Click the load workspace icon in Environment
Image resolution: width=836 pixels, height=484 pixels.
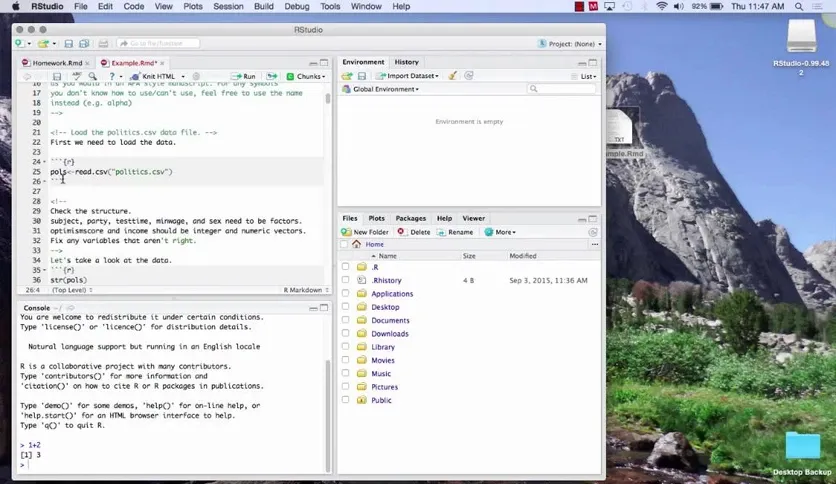click(347, 76)
